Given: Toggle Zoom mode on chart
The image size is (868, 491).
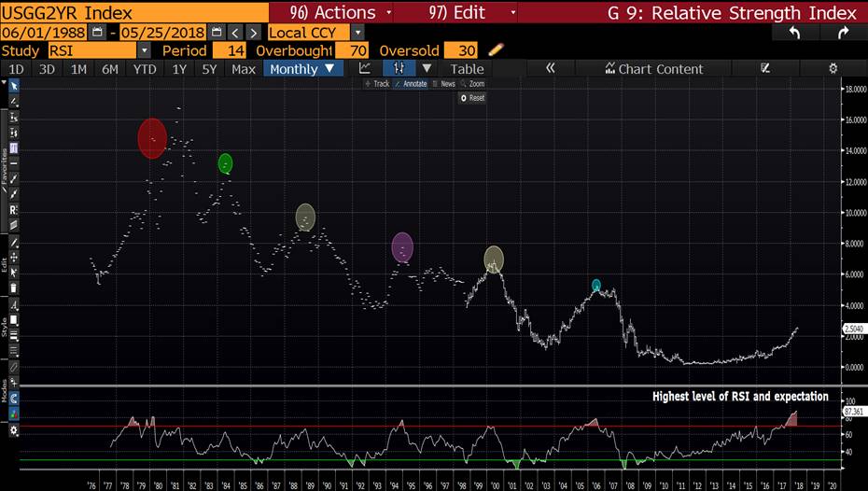Looking at the screenshot, I should tap(473, 84).
